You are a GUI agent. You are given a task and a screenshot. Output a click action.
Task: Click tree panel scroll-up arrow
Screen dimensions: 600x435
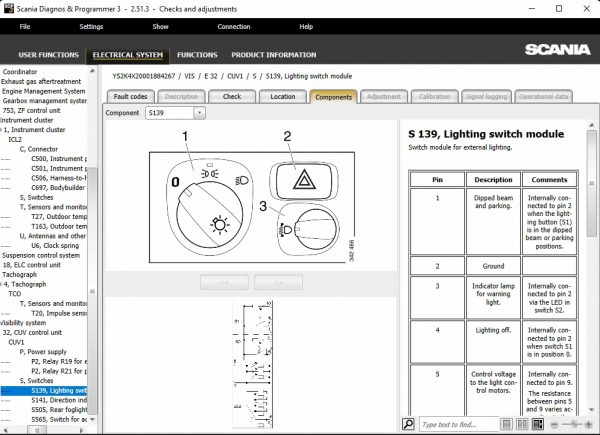point(92,71)
